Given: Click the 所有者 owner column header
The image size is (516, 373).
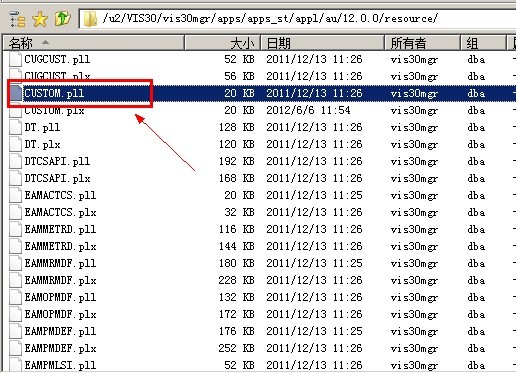Looking at the screenshot, I should 423,43.
